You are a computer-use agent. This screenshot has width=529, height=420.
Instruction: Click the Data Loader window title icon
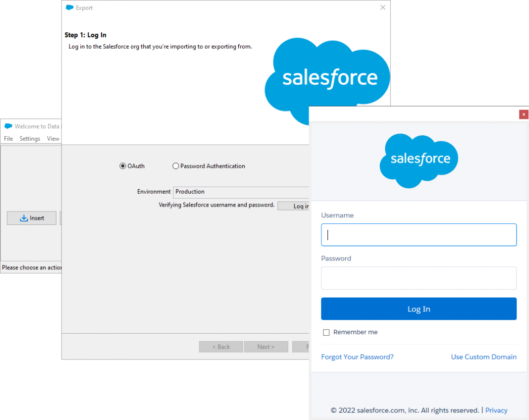8,126
